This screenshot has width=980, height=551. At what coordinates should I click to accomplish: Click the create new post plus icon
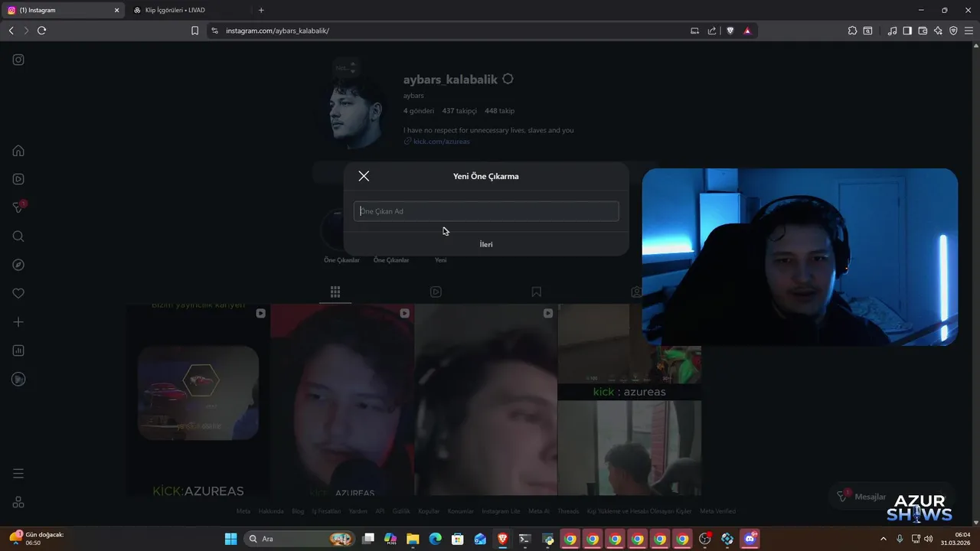click(x=18, y=322)
